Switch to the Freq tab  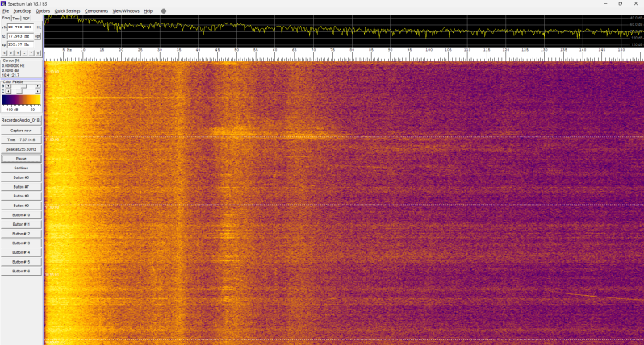[6, 18]
